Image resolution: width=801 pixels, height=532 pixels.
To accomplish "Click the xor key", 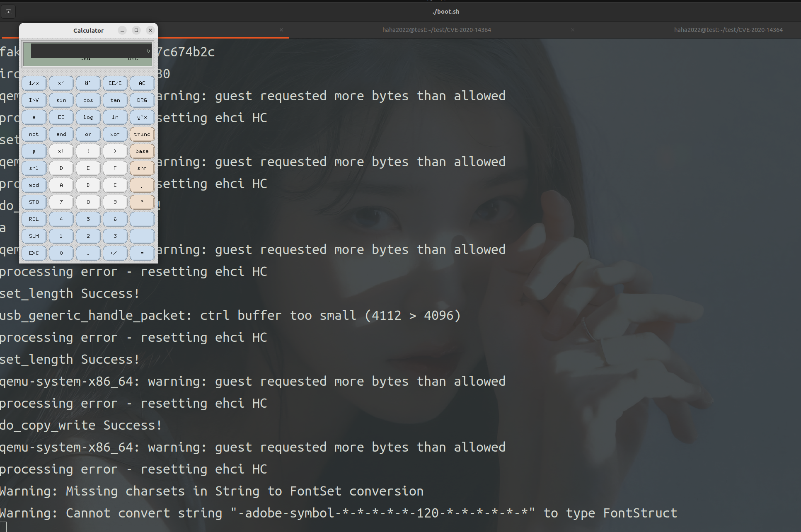I will click(x=115, y=134).
